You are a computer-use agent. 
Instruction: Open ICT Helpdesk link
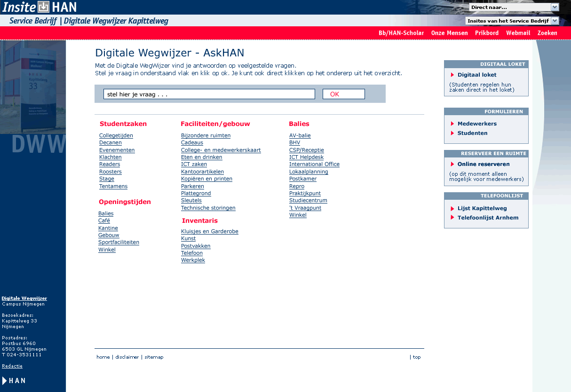pos(307,157)
